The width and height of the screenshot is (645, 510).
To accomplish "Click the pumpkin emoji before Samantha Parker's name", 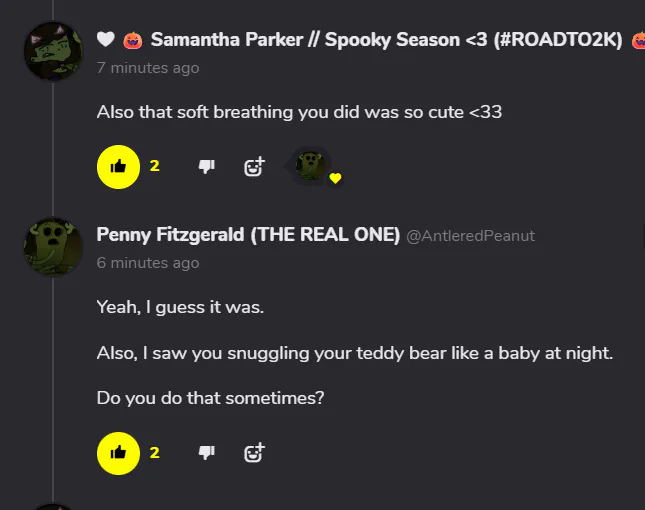I will click(x=133, y=40).
